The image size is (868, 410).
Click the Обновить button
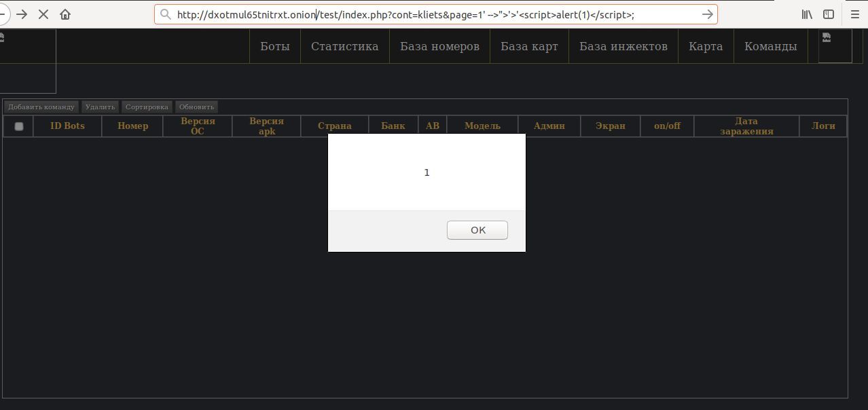click(x=197, y=107)
